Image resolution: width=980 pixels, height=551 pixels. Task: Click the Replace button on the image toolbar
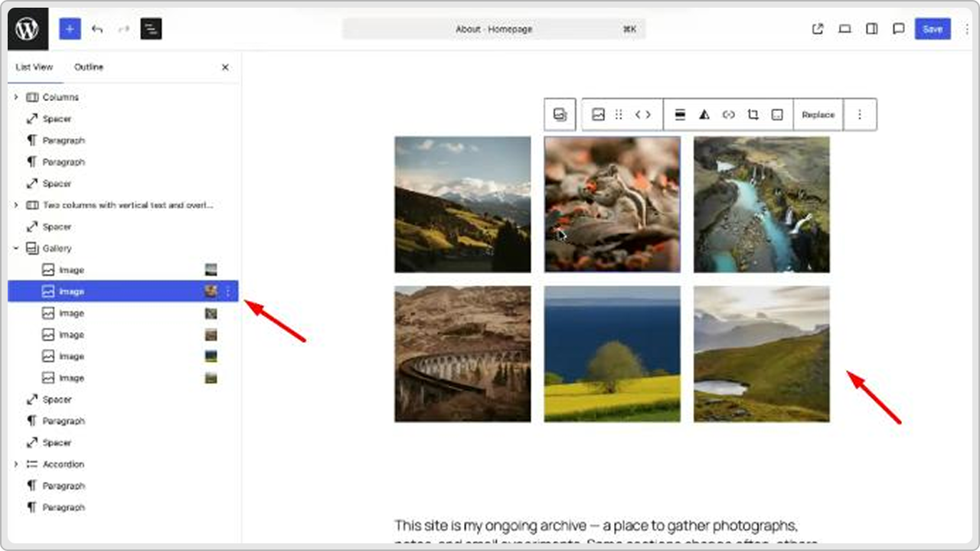(818, 114)
